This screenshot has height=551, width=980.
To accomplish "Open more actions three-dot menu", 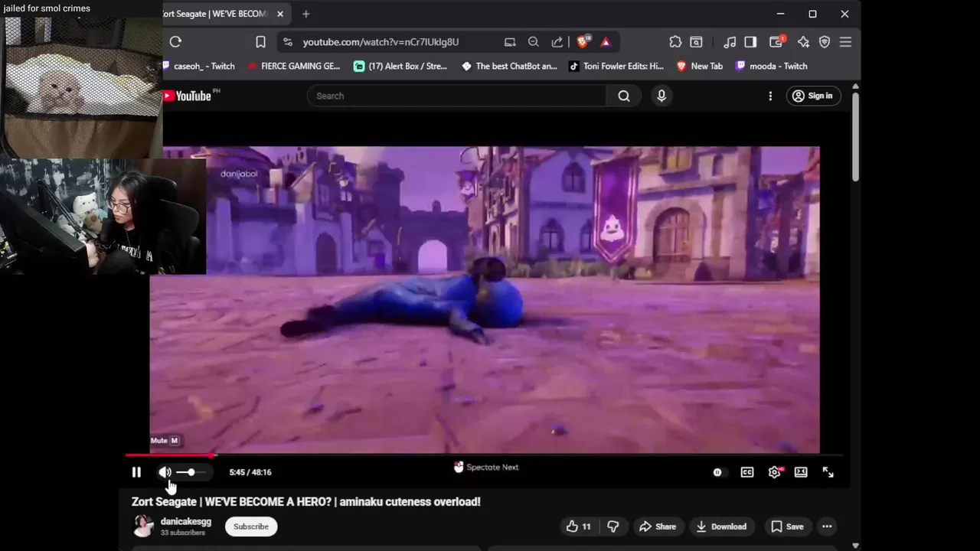I will tap(827, 527).
